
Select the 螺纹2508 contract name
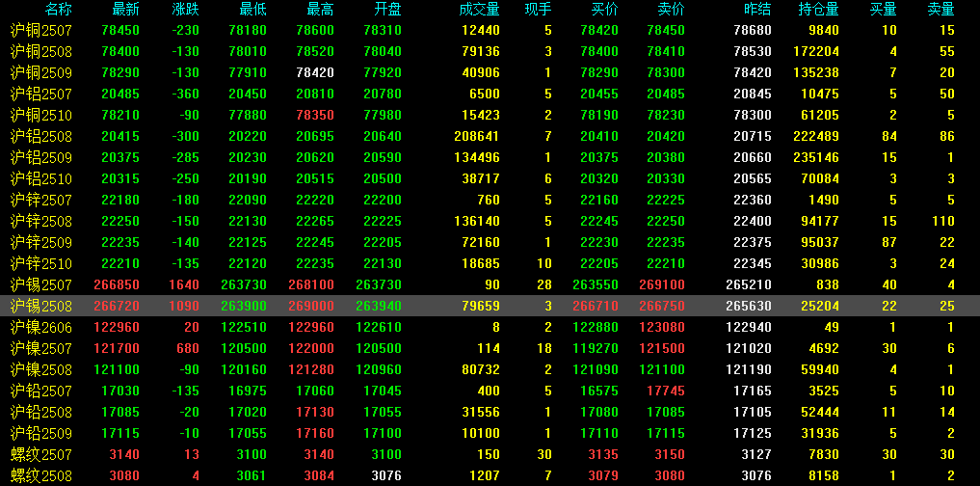click(x=41, y=476)
